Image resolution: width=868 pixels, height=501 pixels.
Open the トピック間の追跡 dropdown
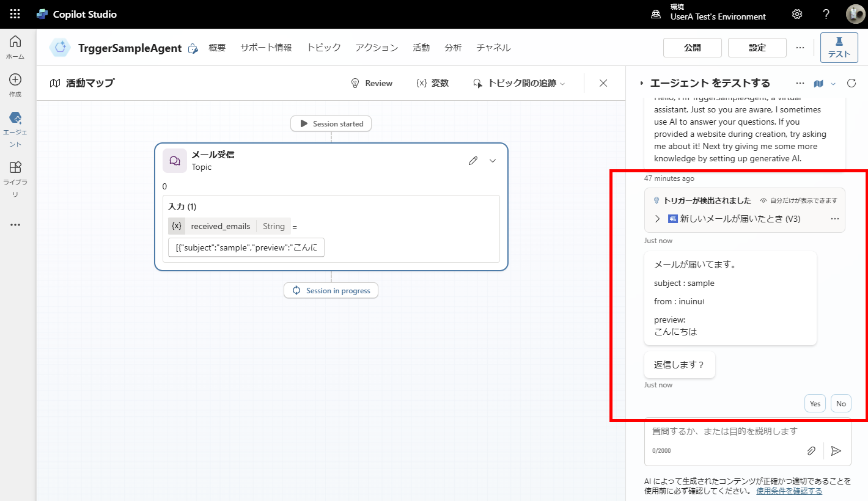(x=518, y=83)
